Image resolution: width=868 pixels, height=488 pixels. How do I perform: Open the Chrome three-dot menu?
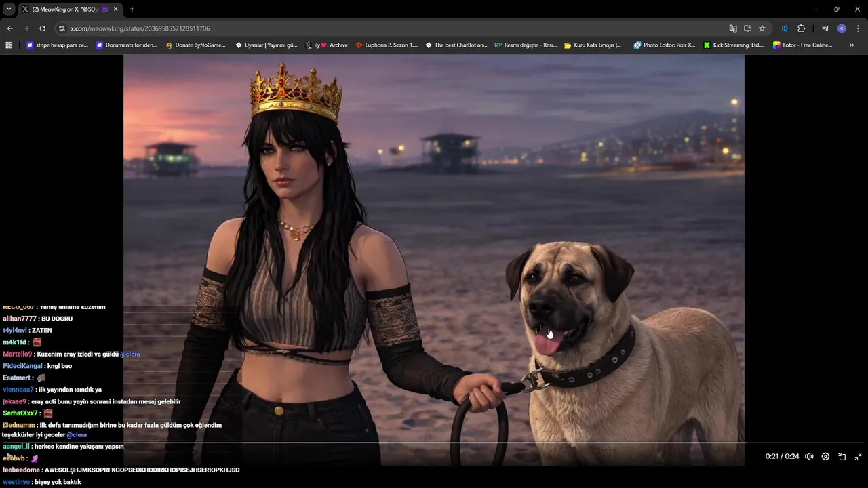(858, 28)
